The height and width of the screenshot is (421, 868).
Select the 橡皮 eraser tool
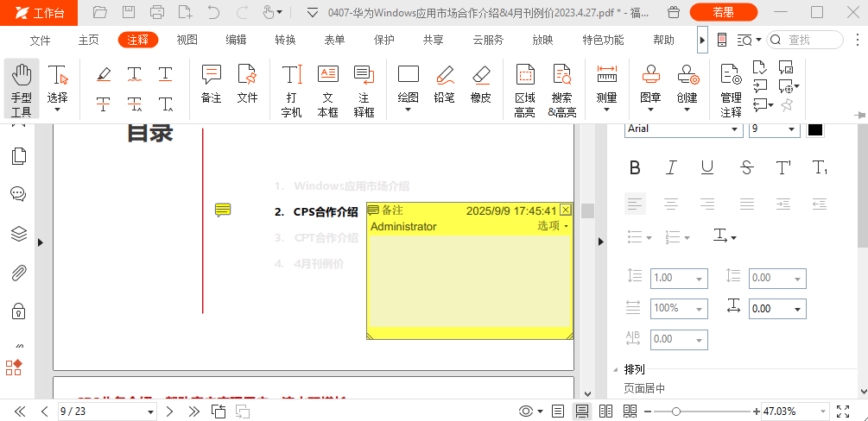click(481, 85)
